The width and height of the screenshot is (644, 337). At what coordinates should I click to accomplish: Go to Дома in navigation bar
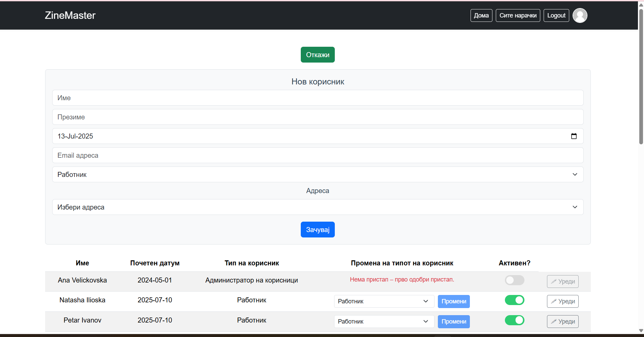(x=481, y=15)
